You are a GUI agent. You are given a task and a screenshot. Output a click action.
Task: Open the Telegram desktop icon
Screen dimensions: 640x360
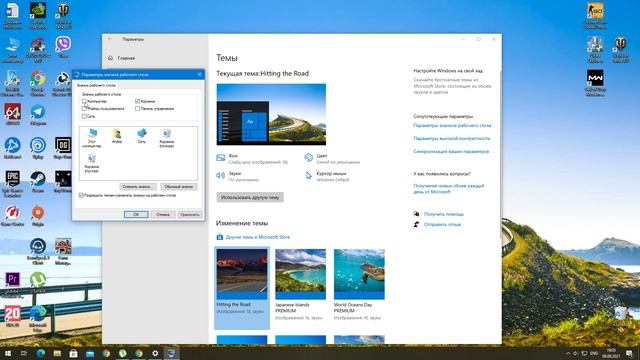point(38,115)
